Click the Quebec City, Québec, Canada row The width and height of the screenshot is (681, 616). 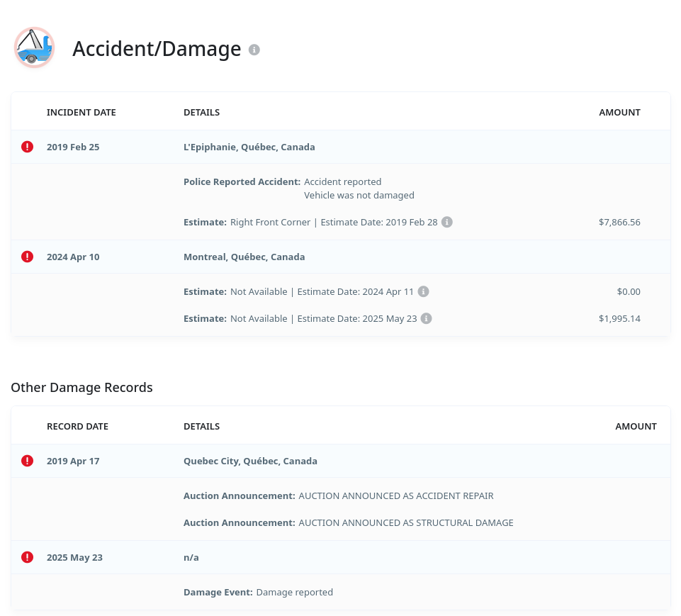(x=250, y=461)
